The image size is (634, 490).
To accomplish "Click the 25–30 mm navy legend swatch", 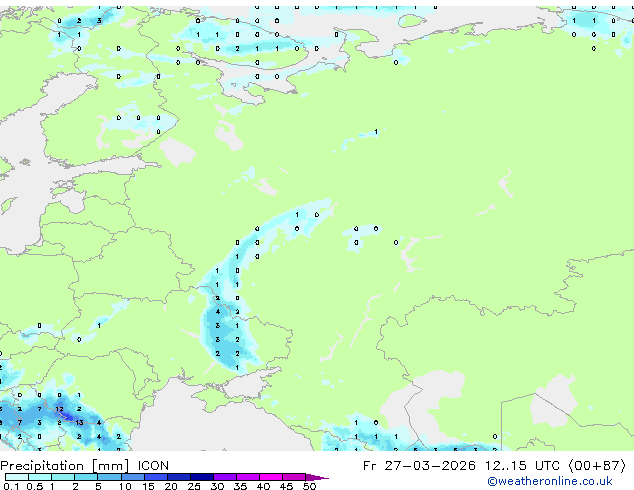I will click(201, 477).
